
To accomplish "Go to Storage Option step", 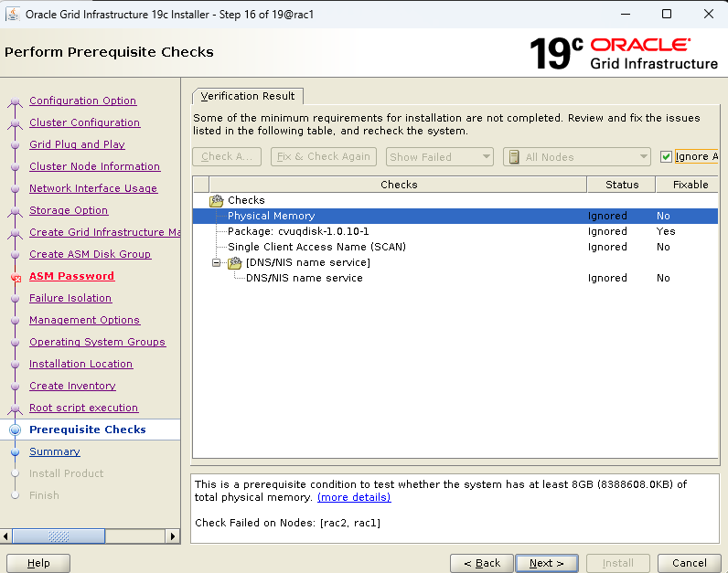I will (x=69, y=210).
